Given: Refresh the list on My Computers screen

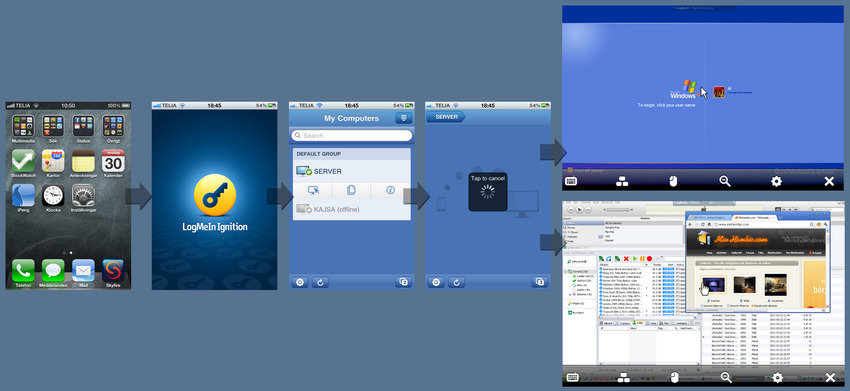Looking at the screenshot, I should pos(320,282).
